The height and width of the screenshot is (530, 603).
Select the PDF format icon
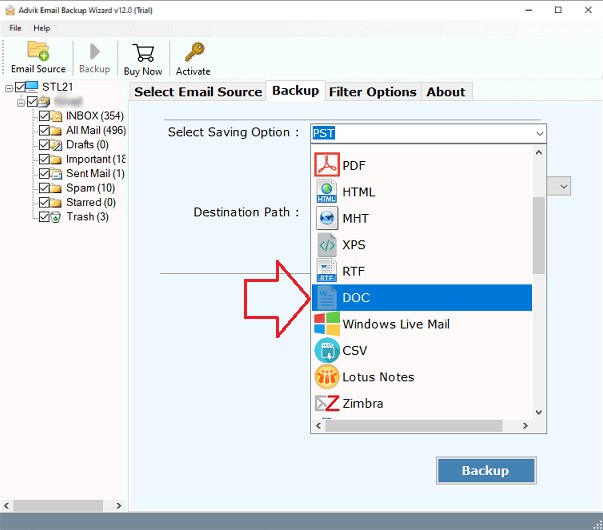pos(327,164)
